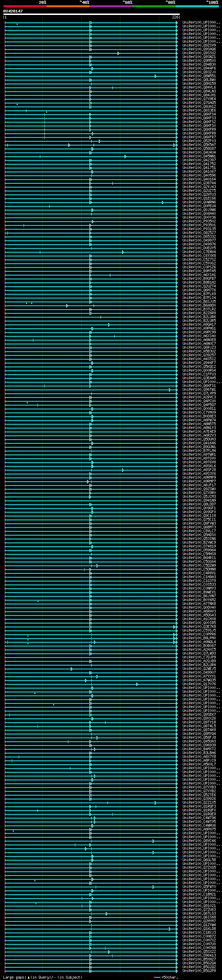Open sequence UniRef100_Q1EC66
This screenshot has width=222, height=980.
tap(199, 198)
